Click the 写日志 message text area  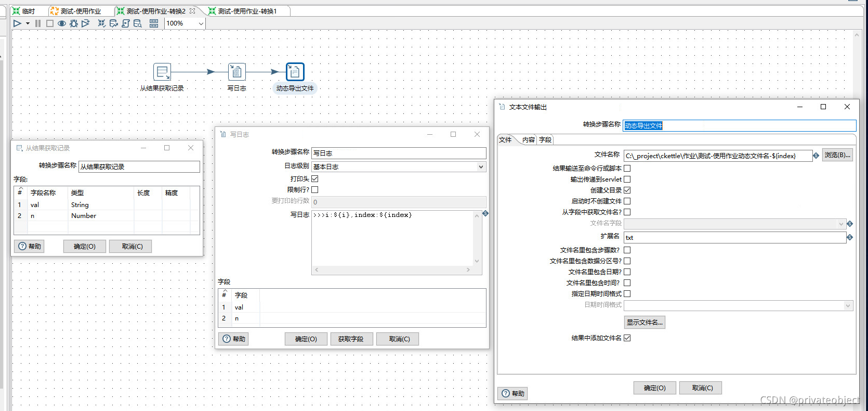[393, 238]
